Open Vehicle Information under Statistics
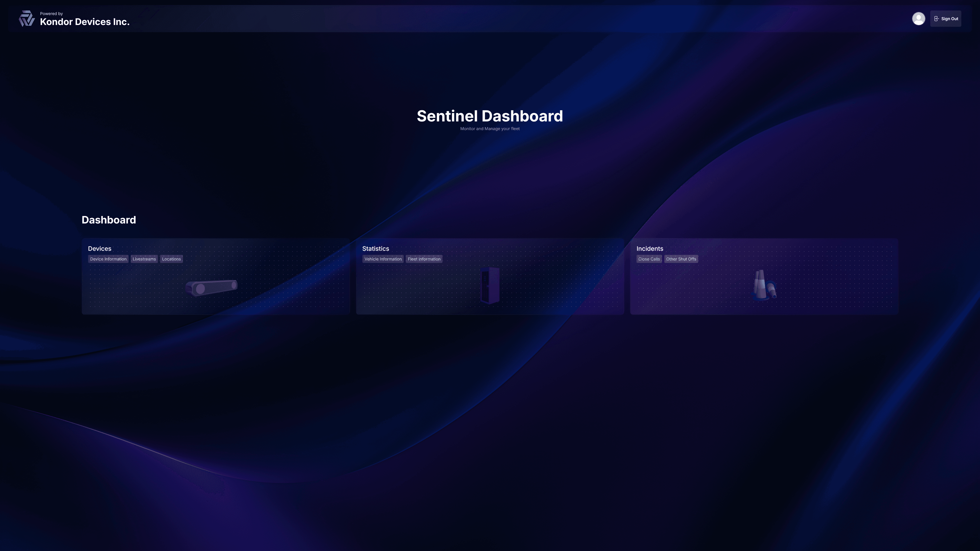Viewport: 980px width, 551px height. click(x=383, y=259)
